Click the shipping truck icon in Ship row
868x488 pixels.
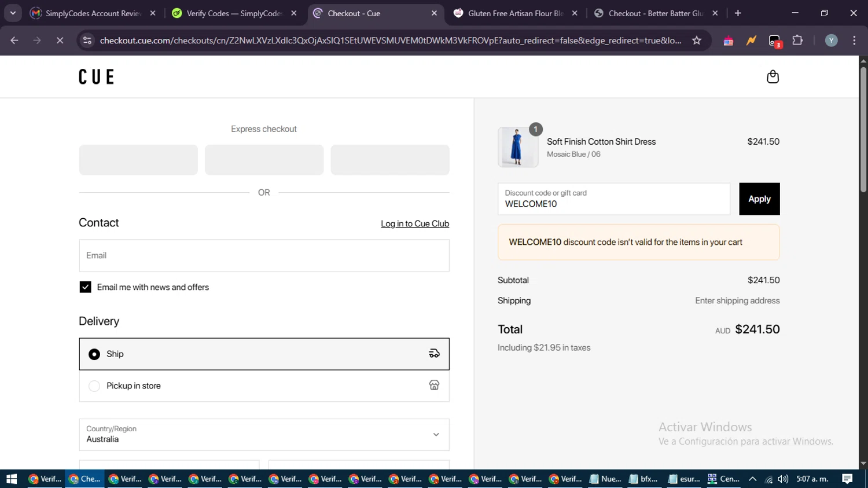434,354
